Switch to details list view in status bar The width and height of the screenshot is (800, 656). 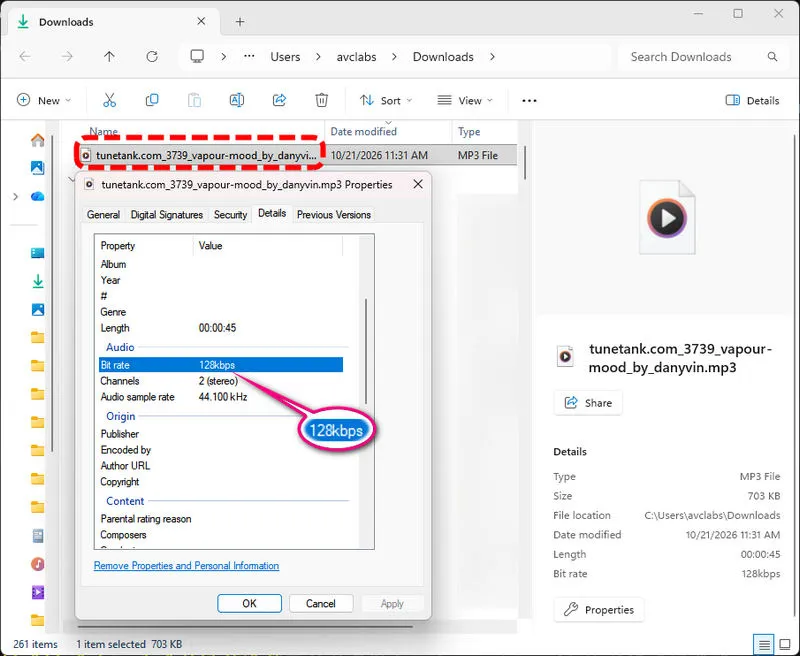click(x=763, y=645)
